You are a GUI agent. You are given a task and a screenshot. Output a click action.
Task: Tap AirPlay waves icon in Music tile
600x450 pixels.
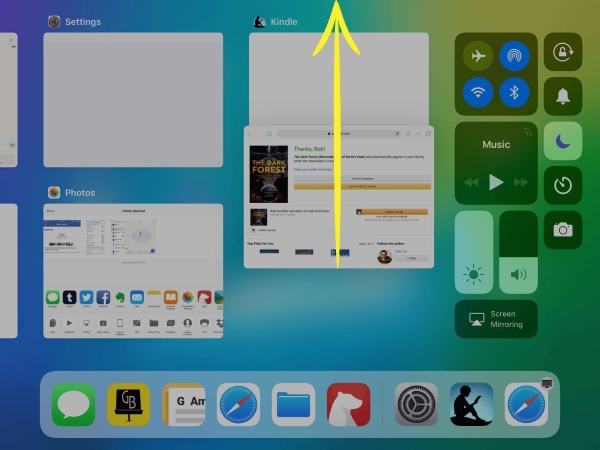pyautogui.click(x=528, y=132)
